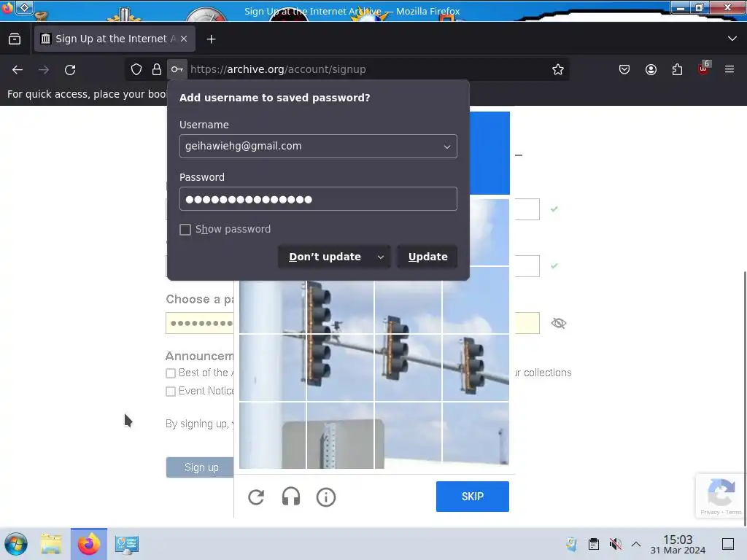Close the Sign Up at the Internet Archive tab
The height and width of the screenshot is (560, 747).
(x=184, y=39)
